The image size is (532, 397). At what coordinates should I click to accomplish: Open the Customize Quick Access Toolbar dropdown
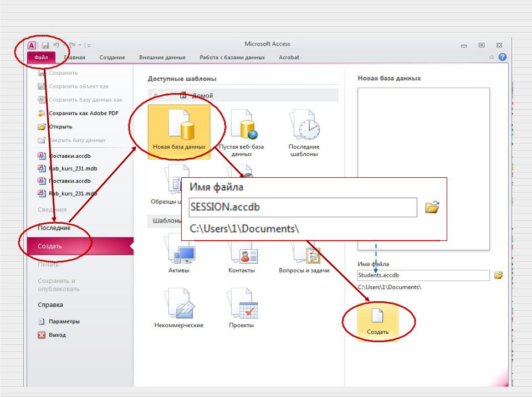pyautogui.click(x=89, y=45)
